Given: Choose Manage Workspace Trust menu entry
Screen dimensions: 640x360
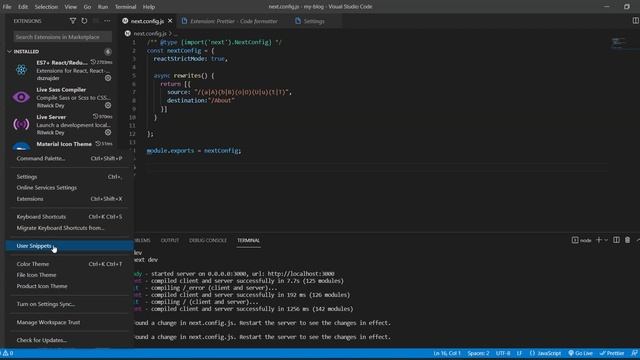Looking at the screenshot, I should 69,322.
